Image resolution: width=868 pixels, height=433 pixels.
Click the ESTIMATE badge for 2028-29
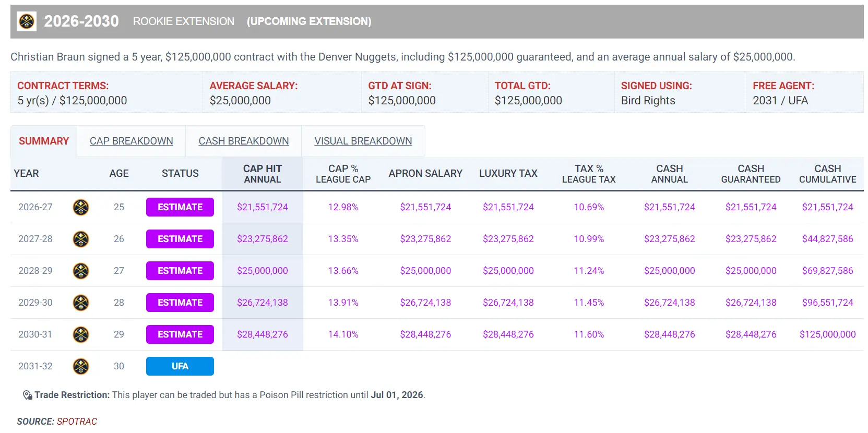[x=180, y=271]
